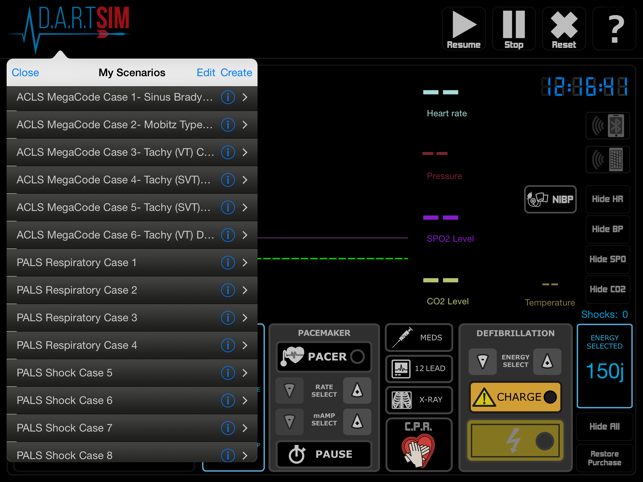
Task: Open the MEDS syringe button
Action: (x=419, y=338)
